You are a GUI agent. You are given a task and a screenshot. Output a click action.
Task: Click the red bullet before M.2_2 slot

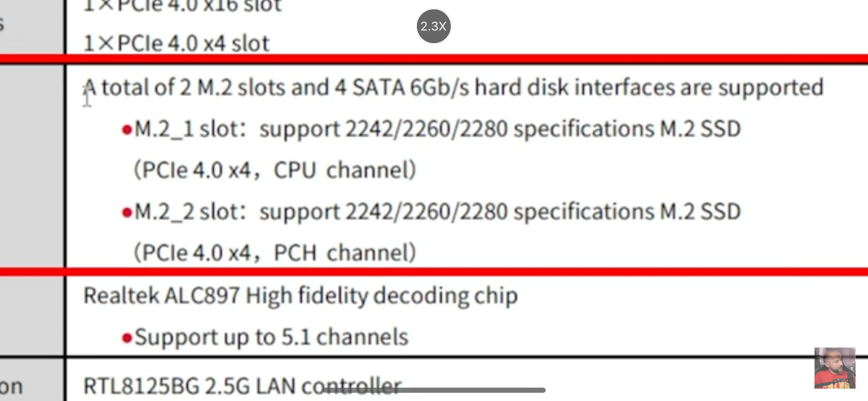(127, 213)
